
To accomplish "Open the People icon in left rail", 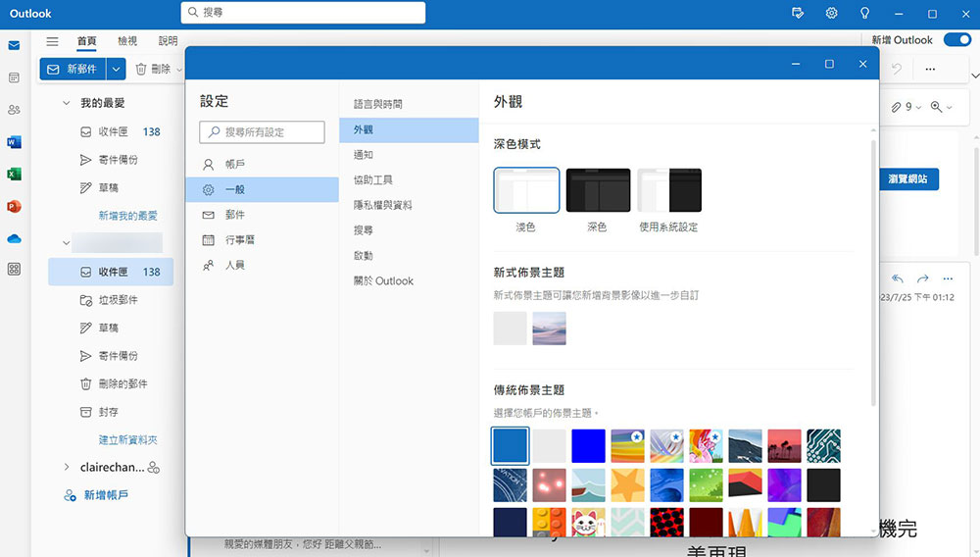I will pos(14,110).
